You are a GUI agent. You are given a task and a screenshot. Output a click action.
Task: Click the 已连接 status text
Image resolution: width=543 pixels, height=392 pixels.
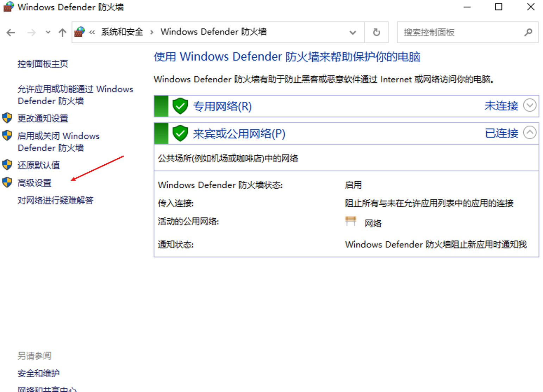[x=501, y=133]
